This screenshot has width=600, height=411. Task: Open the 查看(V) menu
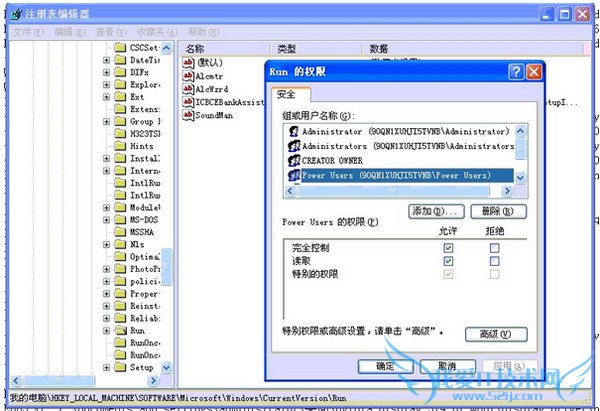click(x=111, y=32)
